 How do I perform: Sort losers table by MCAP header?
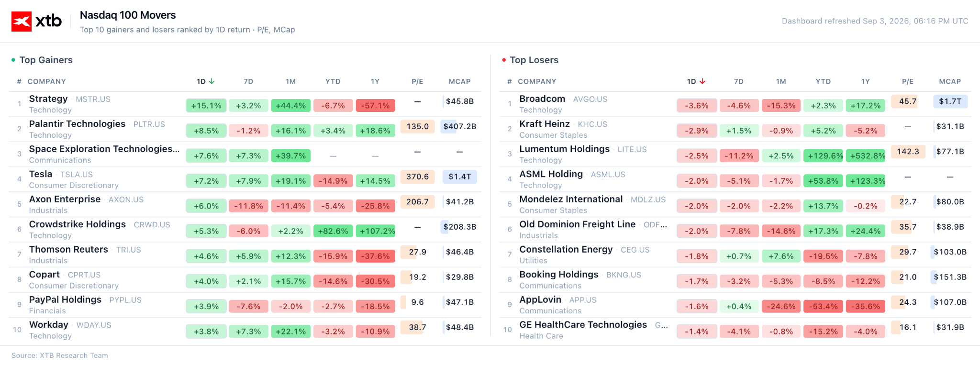click(950, 81)
